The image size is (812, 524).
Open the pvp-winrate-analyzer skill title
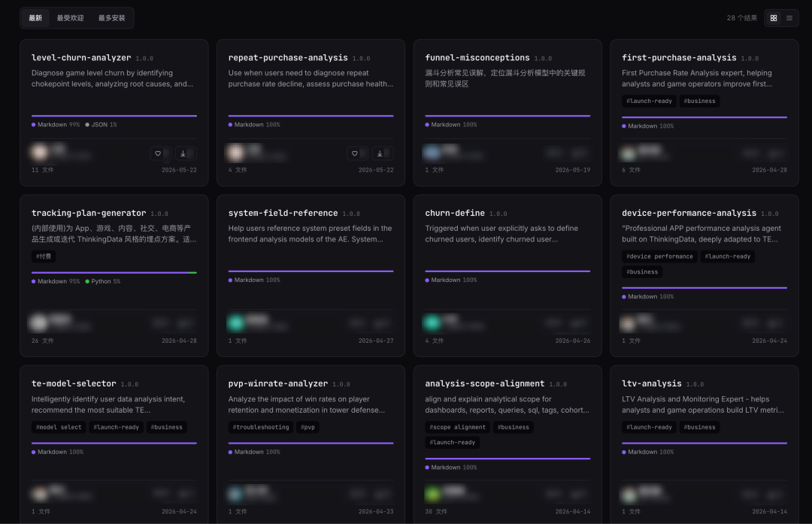pyautogui.click(x=278, y=383)
